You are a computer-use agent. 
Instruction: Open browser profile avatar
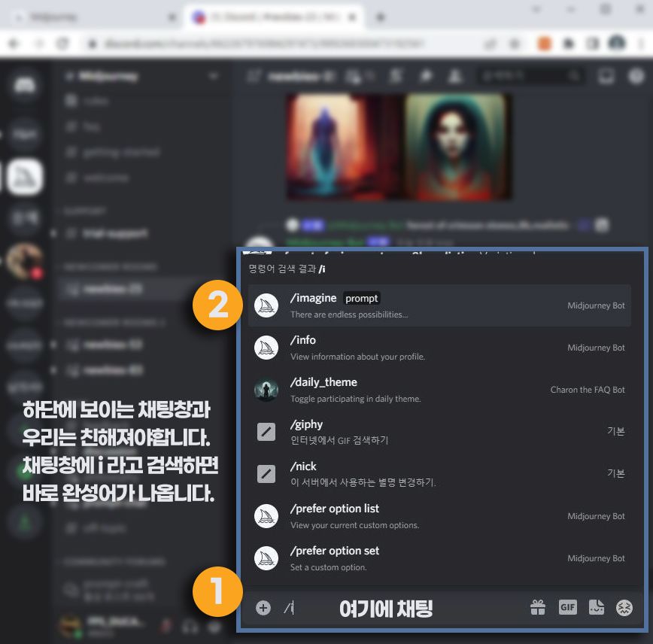click(617, 44)
